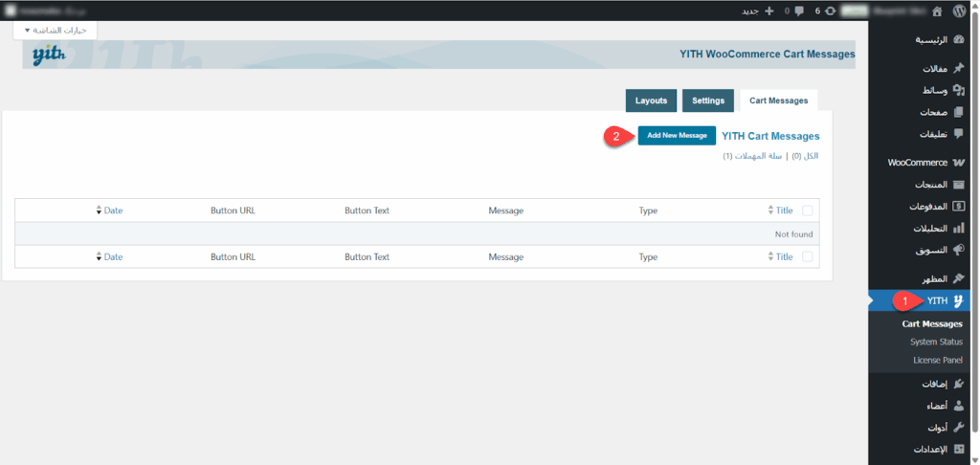The height and width of the screenshot is (465, 980).
Task: Open the comments bubble icon in the admin bar
Action: point(799,11)
